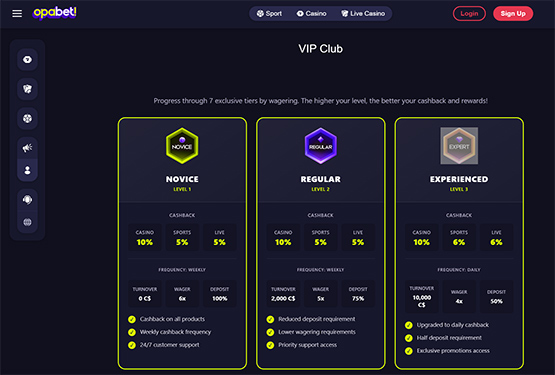The image size is (555, 375).
Task: Click the NOVICE level title
Action: pos(182,179)
